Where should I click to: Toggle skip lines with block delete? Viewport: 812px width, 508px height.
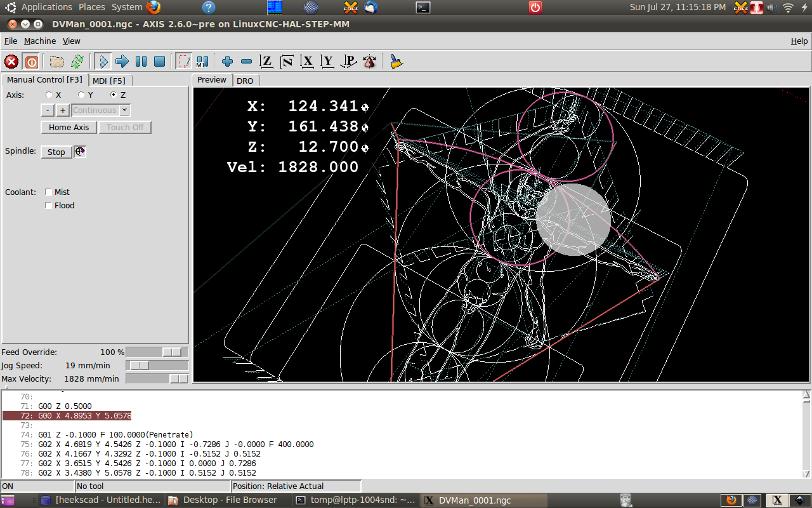(x=183, y=62)
